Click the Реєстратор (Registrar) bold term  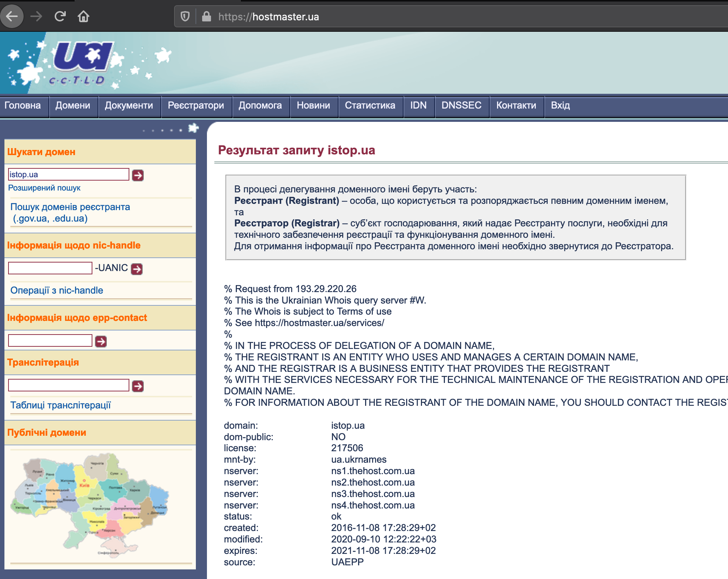click(x=287, y=223)
